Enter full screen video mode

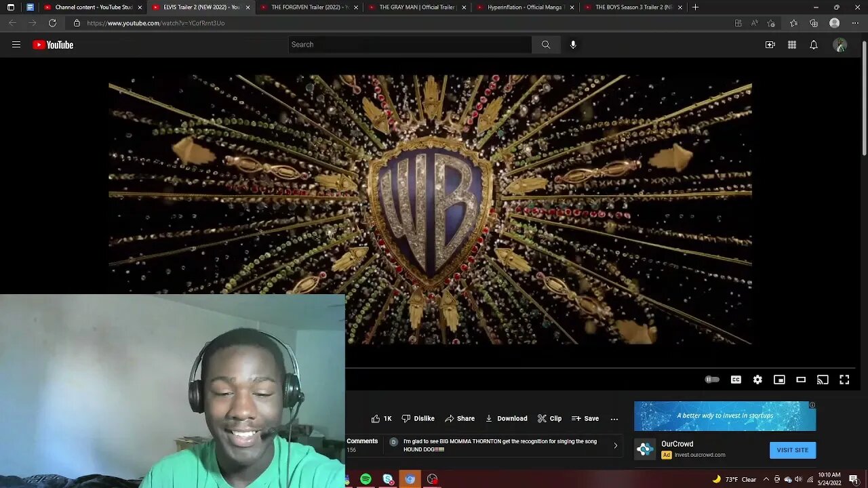point(844,380)
